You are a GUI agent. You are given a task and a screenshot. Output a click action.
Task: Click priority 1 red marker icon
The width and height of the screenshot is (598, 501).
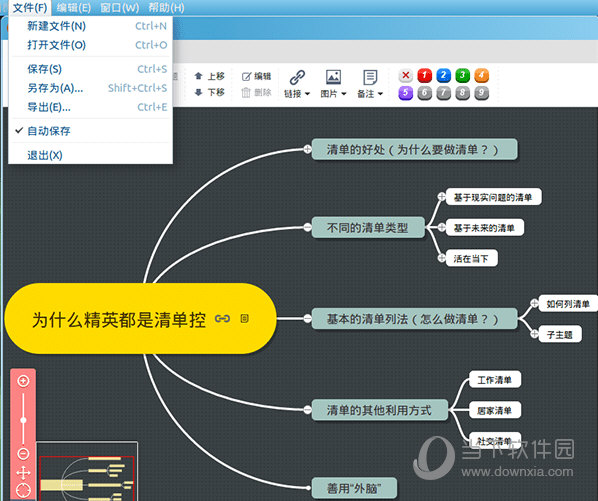424,75
